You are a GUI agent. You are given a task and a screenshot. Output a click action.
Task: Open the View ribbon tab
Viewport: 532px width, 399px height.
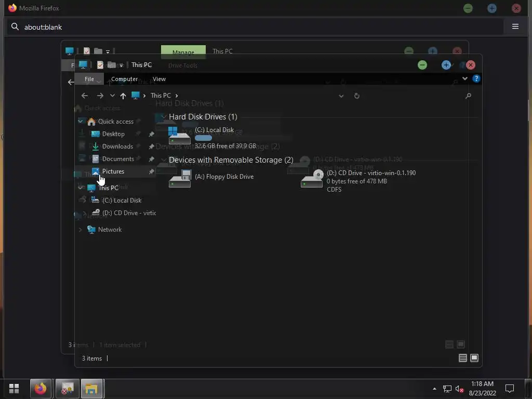coord(159,79)
